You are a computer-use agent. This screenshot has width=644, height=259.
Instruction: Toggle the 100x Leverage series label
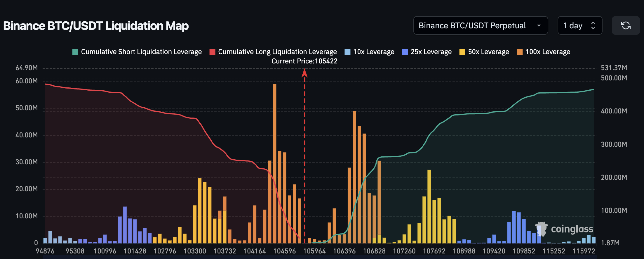coord(548,52)
